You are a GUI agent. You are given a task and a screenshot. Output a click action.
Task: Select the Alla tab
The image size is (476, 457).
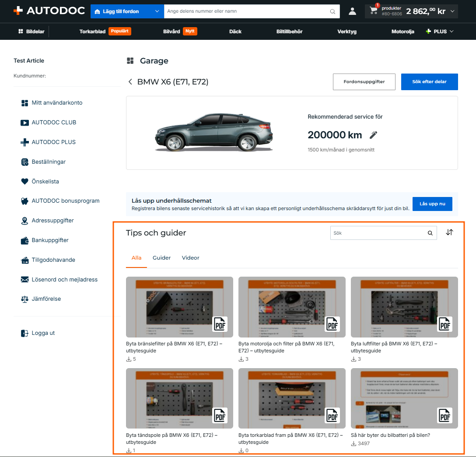point(136,258)
